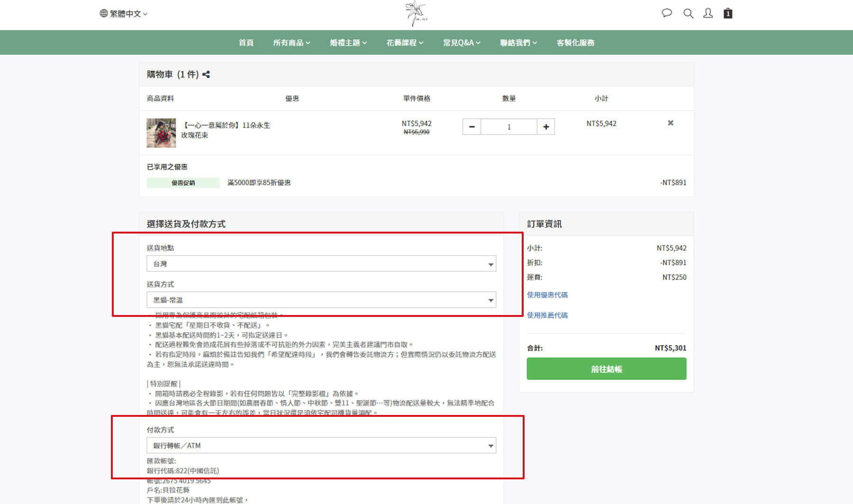Open the 繁體中文 language selector
This screenshot has height=504, width=853.
click(124, 14)
